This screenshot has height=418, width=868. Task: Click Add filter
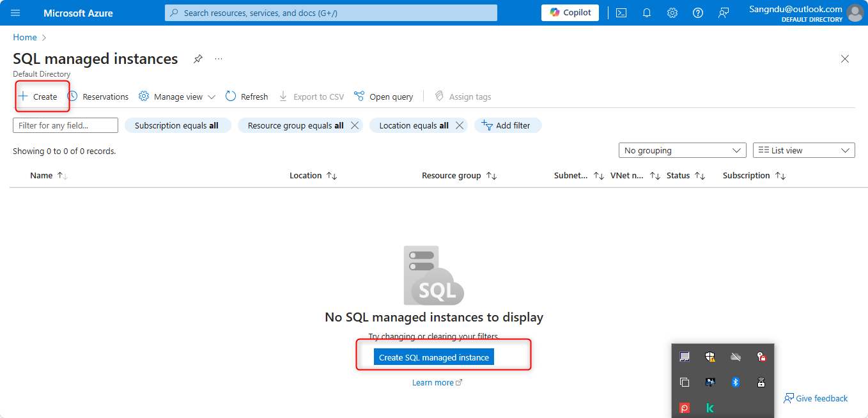[508, 125]
